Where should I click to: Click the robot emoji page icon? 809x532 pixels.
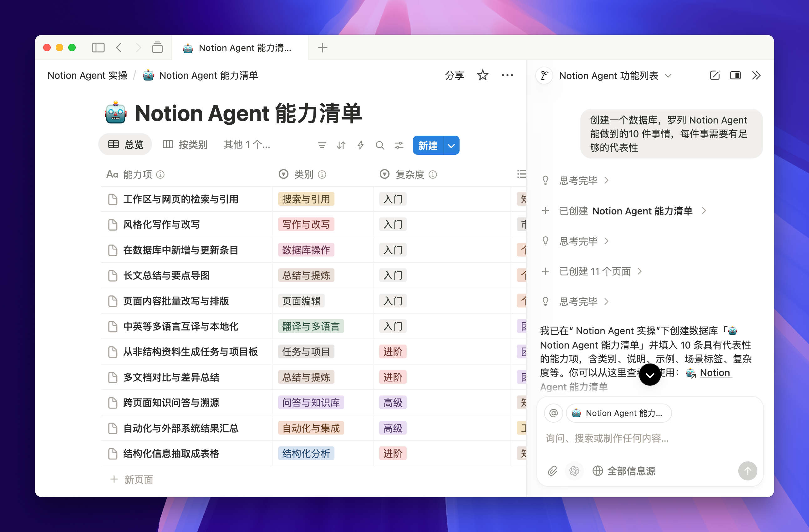coord(115,113)
